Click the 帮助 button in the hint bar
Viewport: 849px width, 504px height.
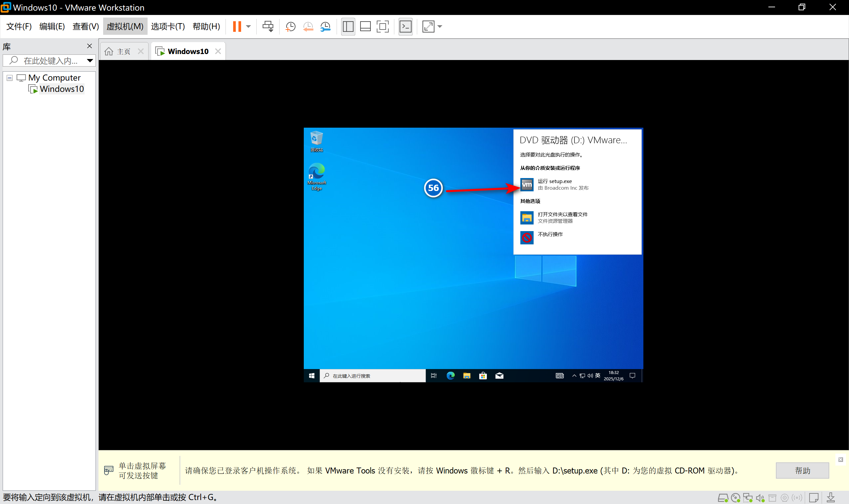pos(802,471)
